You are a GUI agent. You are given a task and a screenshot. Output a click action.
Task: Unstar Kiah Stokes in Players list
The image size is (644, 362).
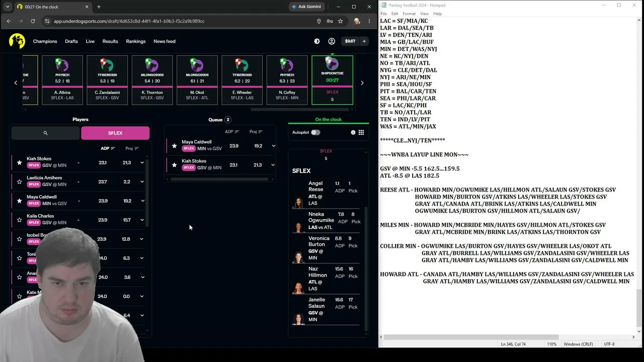click(19, 162)
